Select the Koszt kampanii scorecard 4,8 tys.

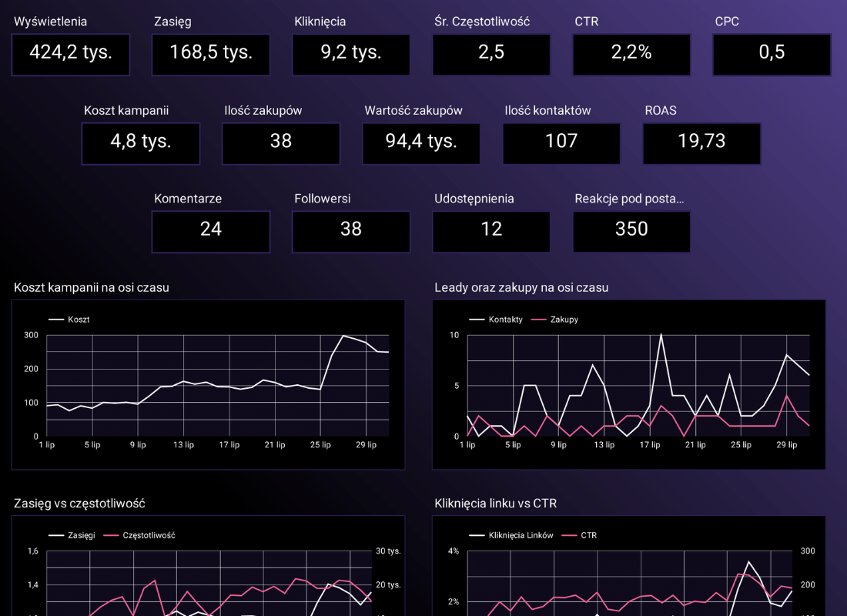click(141, 142)
